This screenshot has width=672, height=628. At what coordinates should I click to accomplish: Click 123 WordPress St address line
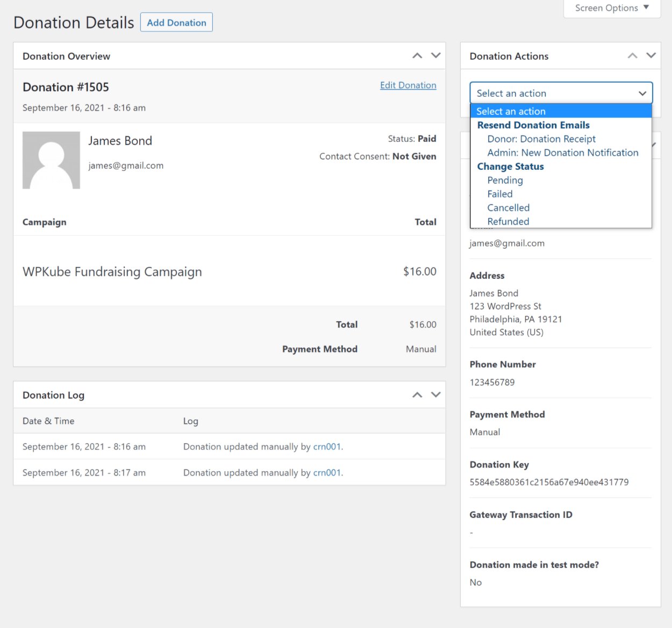505,306
